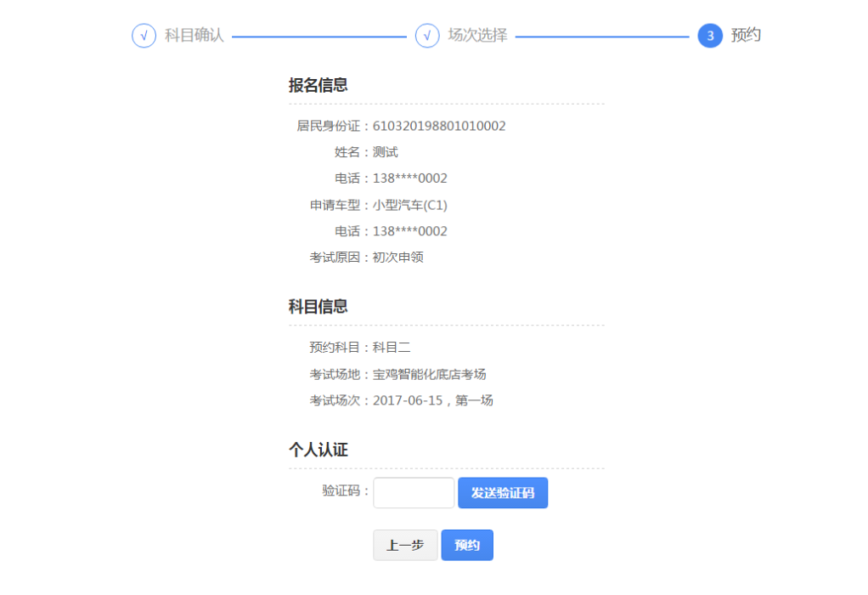Screen dimensions: 868x595
Task: Submit using the blue 预约 button at bottom
Action: (x=467, y=546)
